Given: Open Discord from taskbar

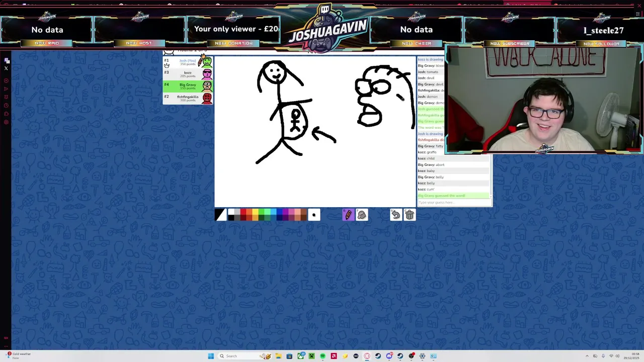Looking at the screenshot, I should click(389, 356).
